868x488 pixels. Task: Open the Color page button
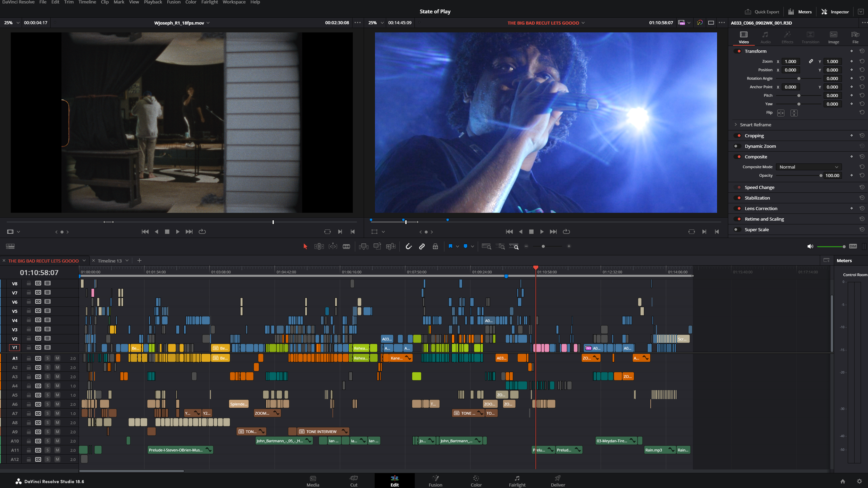click(476, 481)
